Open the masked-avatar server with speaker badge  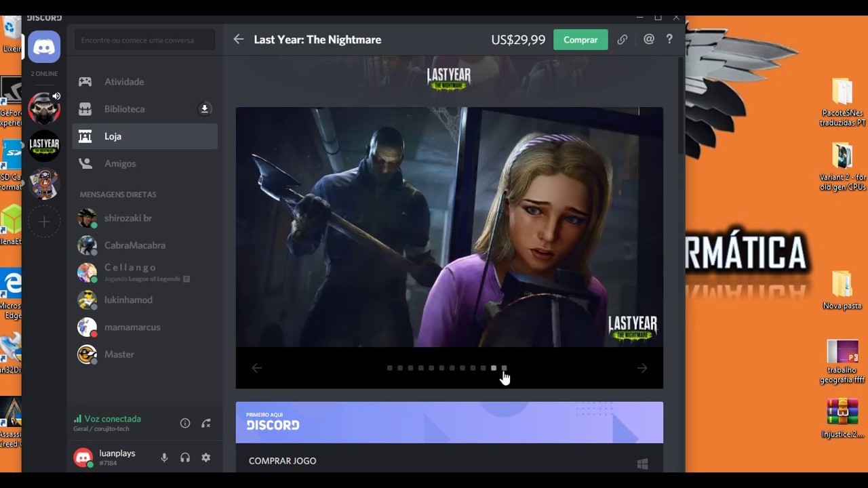44,108
